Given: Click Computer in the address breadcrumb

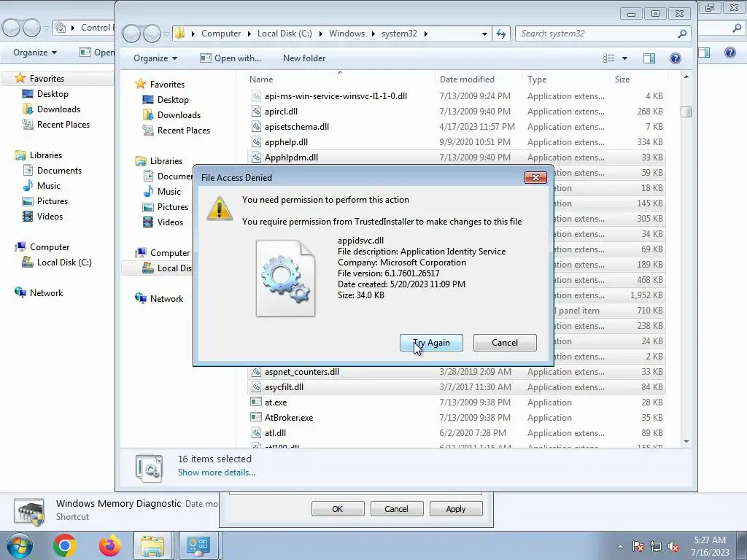Looking at the screenshot, I should [221, 34].
